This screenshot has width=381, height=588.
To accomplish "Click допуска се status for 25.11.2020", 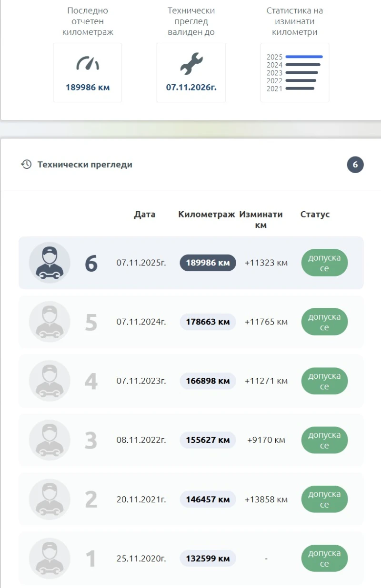I will point(324,559).
